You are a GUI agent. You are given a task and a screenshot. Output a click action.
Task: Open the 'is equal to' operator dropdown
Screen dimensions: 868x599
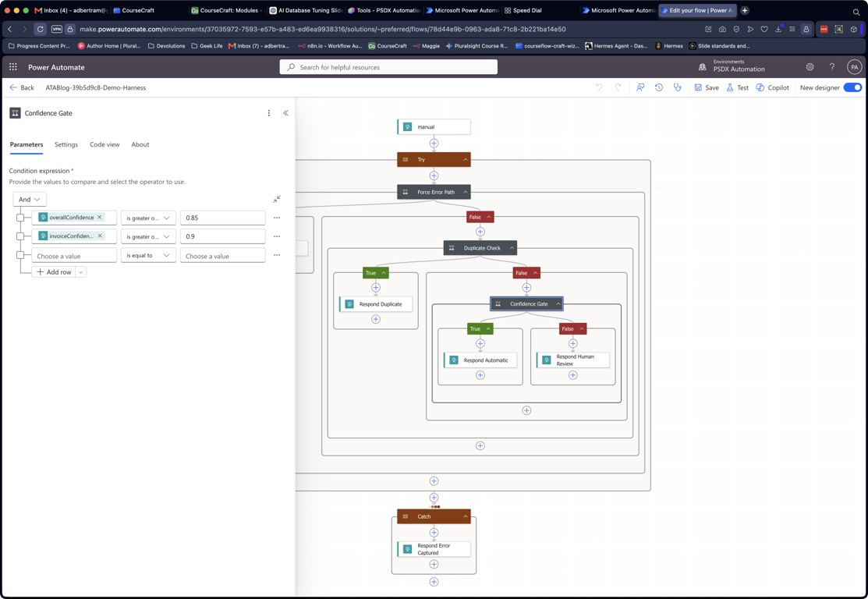coord(148,255)
